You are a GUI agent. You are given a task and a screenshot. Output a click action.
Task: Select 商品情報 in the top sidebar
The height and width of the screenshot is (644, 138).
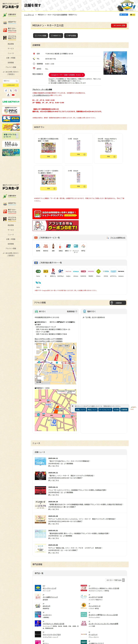(11, 44)
